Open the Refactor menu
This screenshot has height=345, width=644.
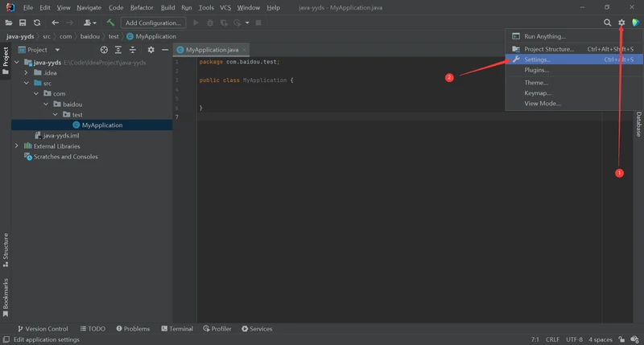point(142,7)
